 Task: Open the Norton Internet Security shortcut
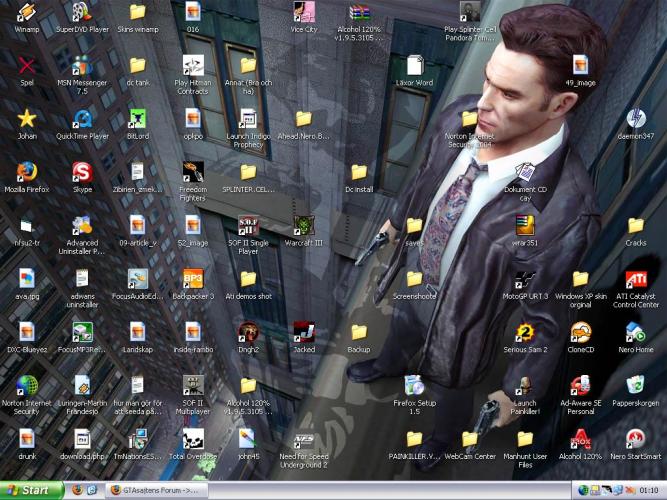(27, 386)
